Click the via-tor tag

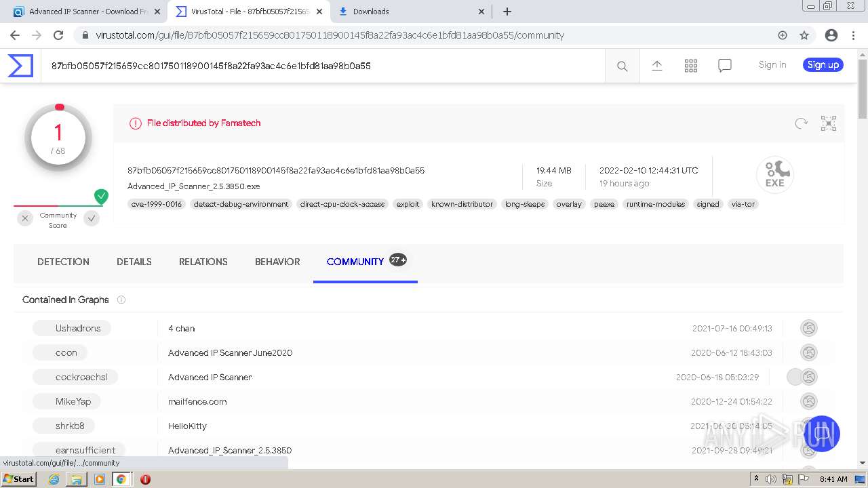click(743, 204)
